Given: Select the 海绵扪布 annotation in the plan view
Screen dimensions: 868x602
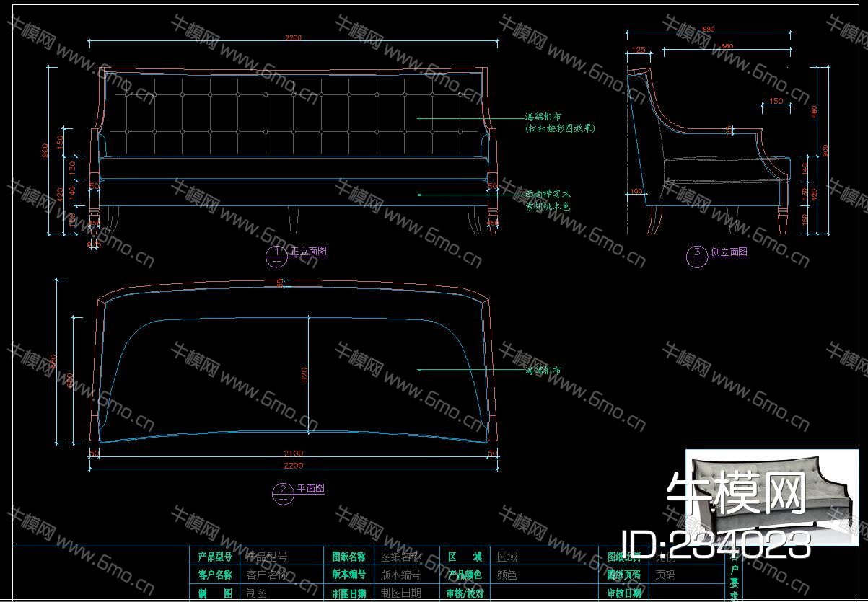Looking at the screenshot, I should point(543,371).
